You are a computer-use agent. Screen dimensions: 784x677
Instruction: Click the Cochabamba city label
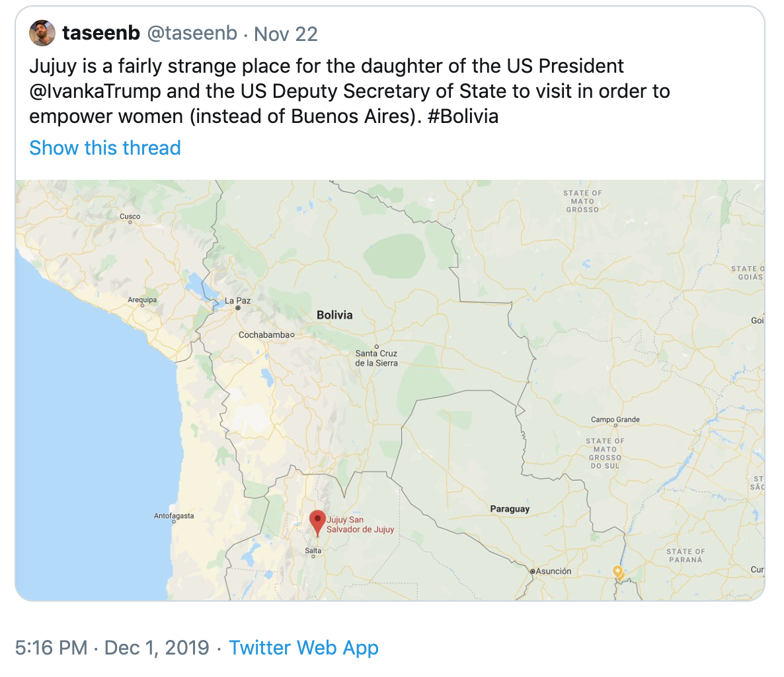(264, 335)
